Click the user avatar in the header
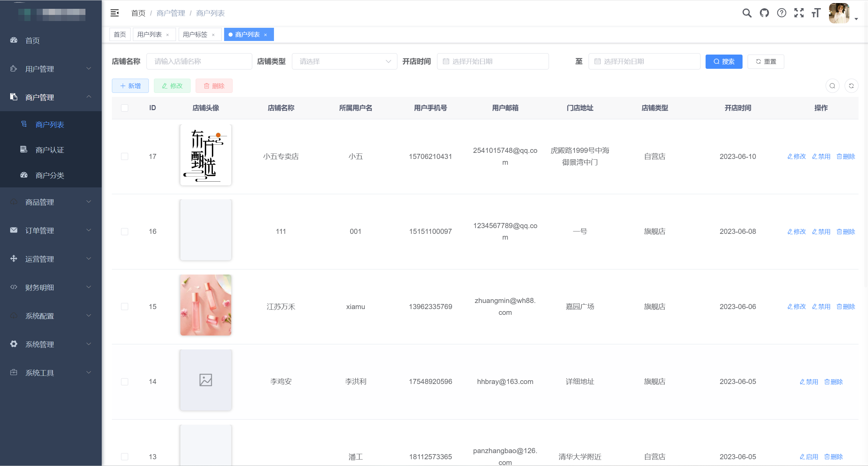Viewport: 868px width, 466px height. [x=839, y=13]
